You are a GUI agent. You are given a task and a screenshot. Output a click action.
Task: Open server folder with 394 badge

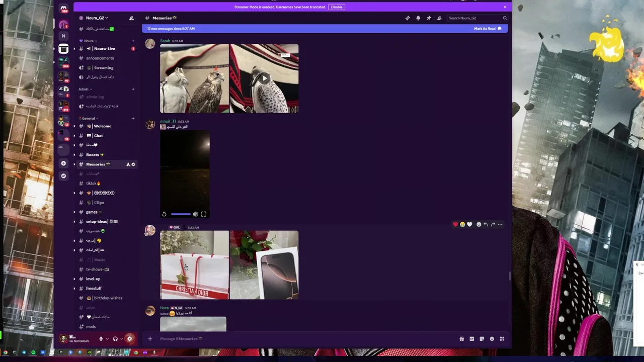(x=63, y=62)
